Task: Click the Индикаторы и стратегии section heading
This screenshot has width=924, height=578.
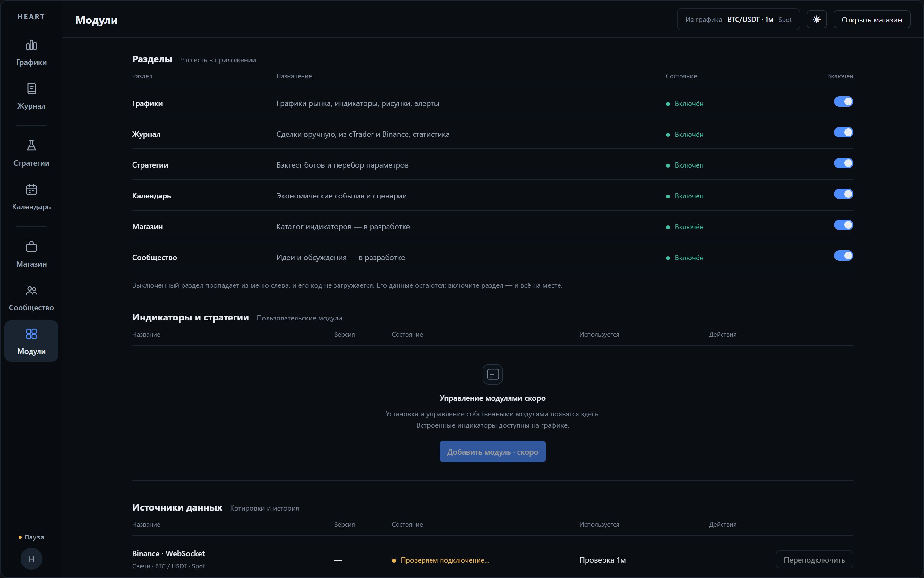Action: pyautogui.click(x=190, y=317)
